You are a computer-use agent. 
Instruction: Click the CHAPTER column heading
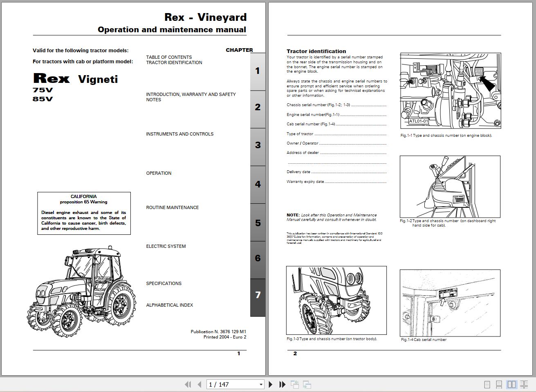click(x=239, y=50)
